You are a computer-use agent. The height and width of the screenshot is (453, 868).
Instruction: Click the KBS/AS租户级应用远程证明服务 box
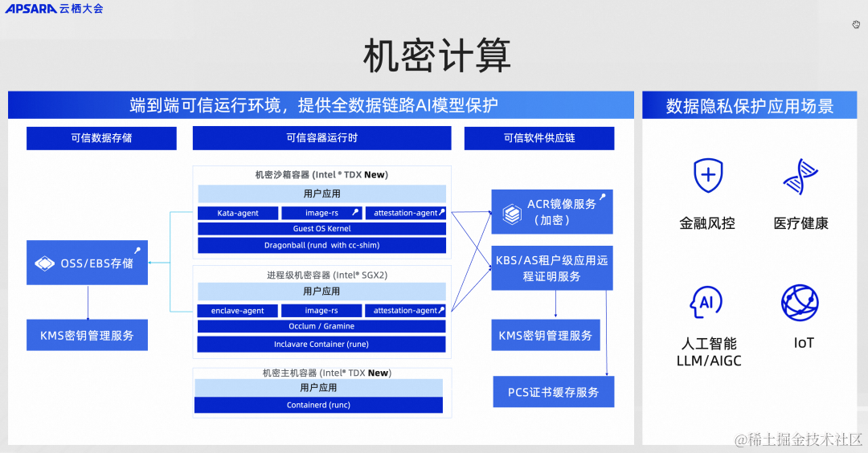(552, 267)
